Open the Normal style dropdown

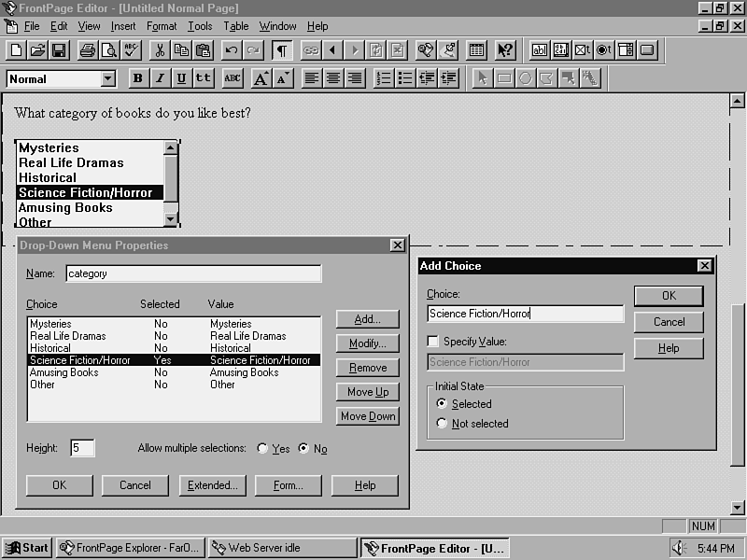tap(107, 79)
